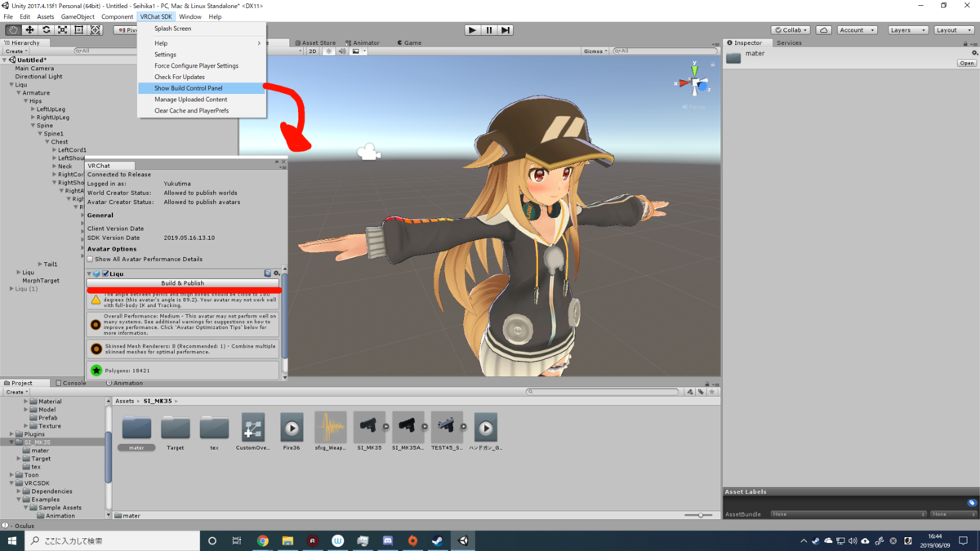Open the Account dropdown

coord(857,30)
